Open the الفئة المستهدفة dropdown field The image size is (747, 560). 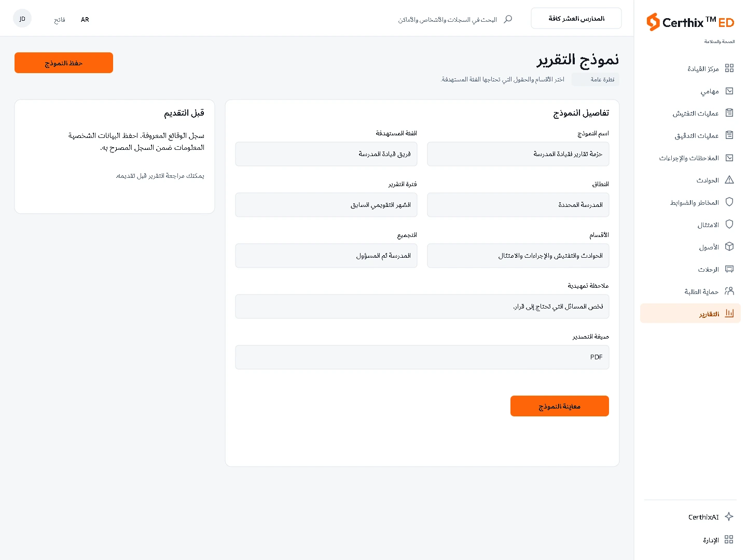pyautogui.click(x=326, y=154)
